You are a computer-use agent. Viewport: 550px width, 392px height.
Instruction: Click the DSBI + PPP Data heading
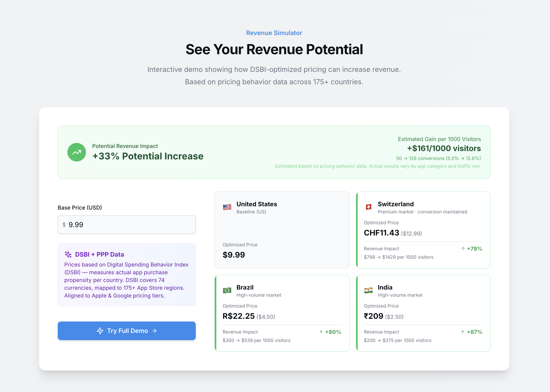pyautogui.click(x=99, y=254)
